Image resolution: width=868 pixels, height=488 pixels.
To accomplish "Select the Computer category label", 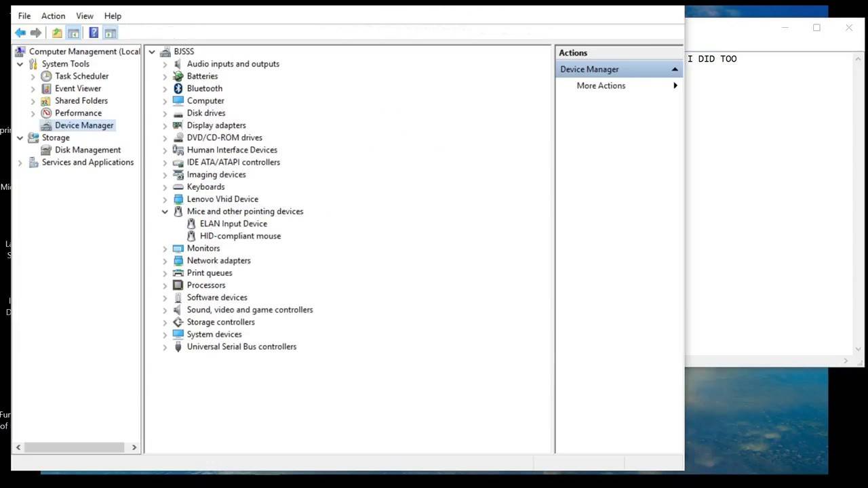I will pos(205,100).
